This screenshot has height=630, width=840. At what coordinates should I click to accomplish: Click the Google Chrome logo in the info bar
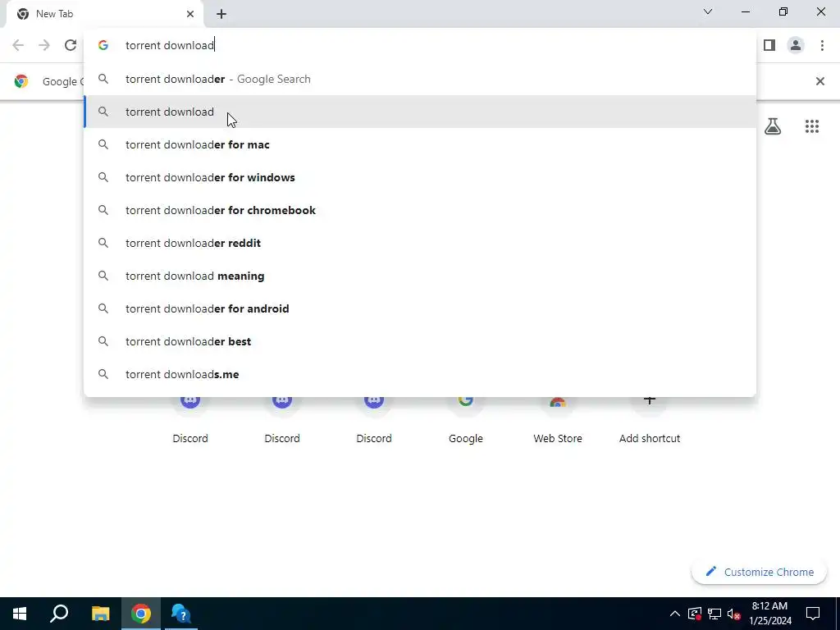click(x=21, y=81)
